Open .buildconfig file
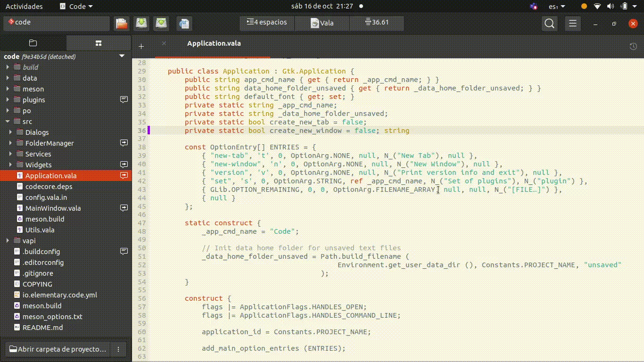 [66, 251]
